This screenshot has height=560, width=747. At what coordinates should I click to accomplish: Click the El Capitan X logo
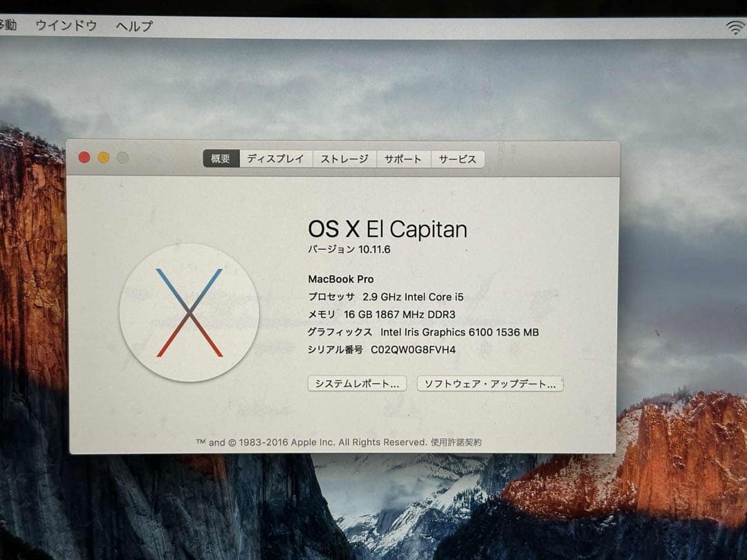coord(188,312)
